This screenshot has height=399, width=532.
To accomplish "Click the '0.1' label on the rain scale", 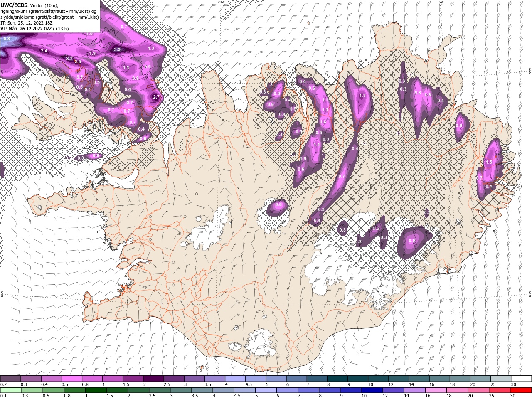I will (x=3, y=396).
